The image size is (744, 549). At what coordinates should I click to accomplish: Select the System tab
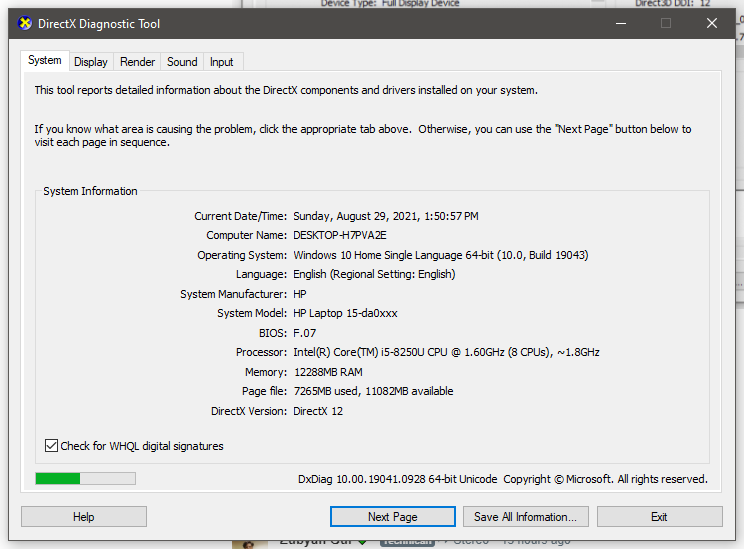(x=45, y=60)
